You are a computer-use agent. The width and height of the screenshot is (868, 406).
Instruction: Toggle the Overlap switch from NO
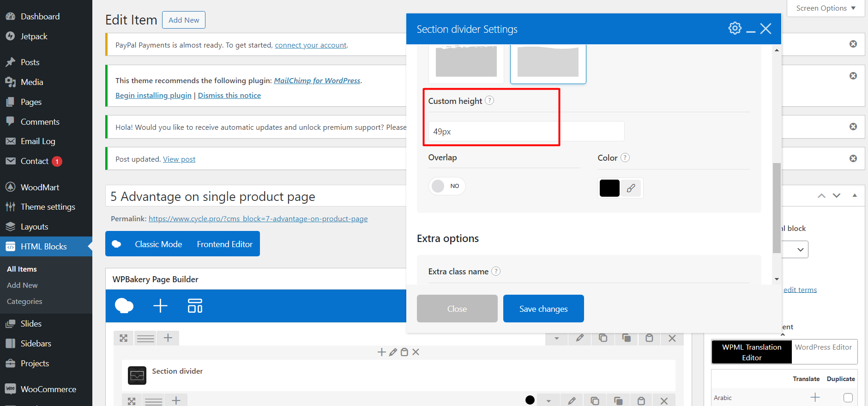coord(447,186)
